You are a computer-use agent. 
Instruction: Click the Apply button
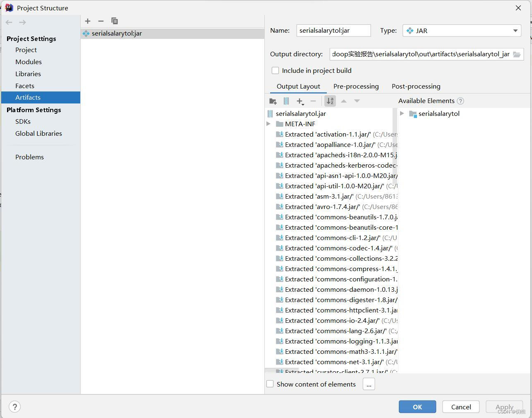tap(504, 407)
